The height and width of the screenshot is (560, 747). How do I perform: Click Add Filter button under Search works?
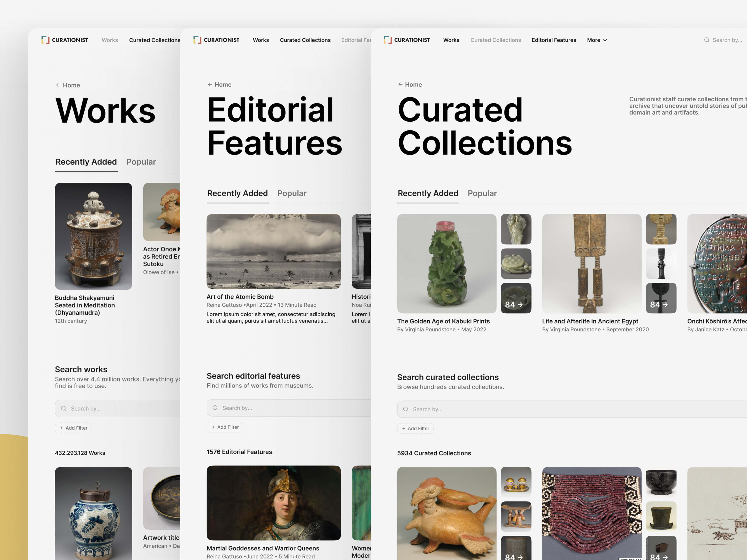pos(73,428)
